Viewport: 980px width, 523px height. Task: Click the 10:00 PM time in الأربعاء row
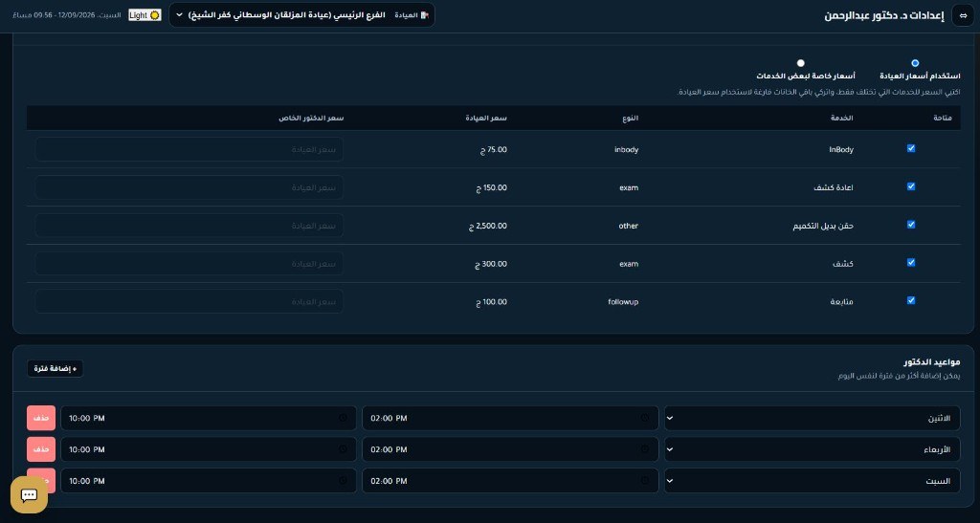(87, 449)
